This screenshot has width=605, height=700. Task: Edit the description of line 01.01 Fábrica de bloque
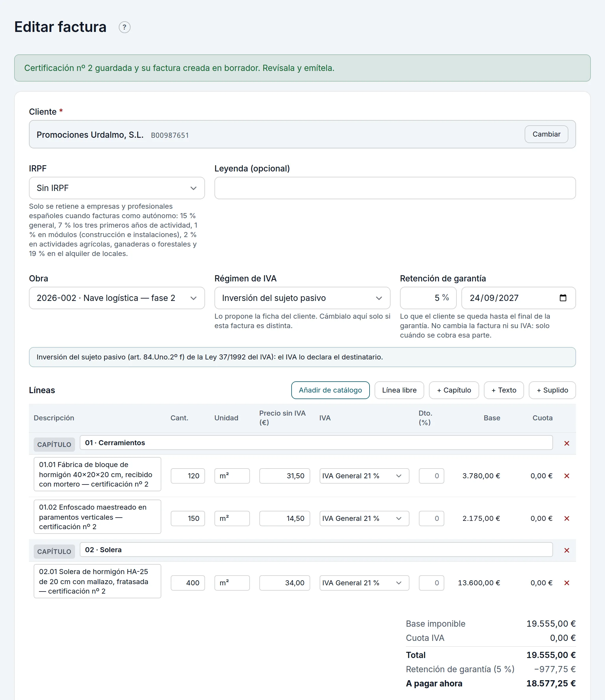click(x=97, y=474)
